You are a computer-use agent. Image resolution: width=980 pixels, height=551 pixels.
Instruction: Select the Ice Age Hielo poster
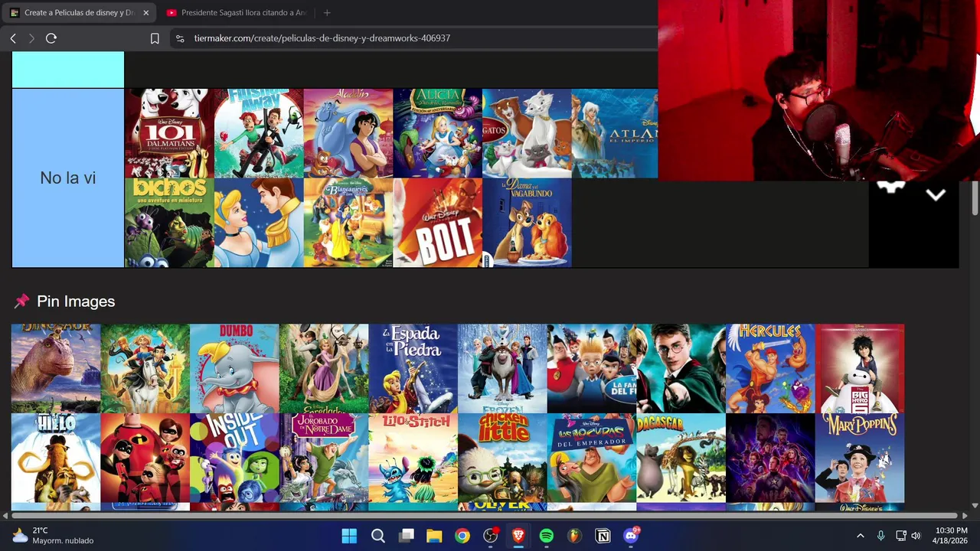56,458
